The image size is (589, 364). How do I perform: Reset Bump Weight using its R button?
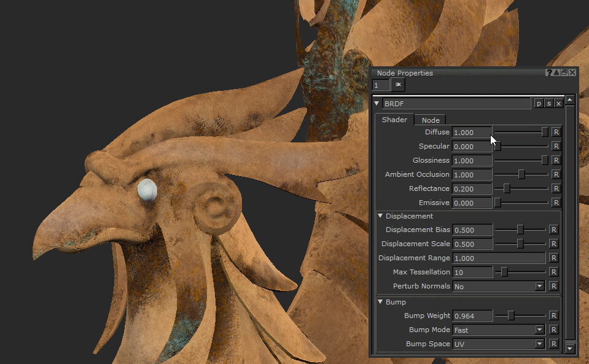(553, 316)
